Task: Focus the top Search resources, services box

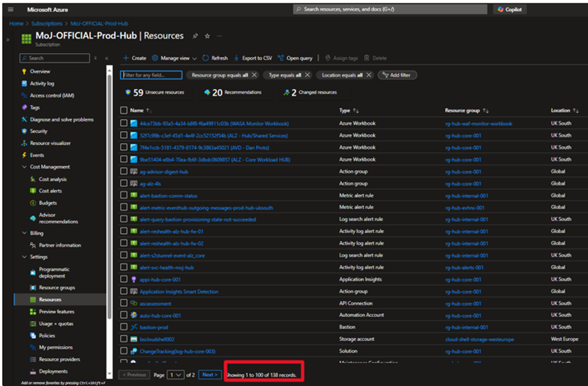Action: tap(390, 9)
